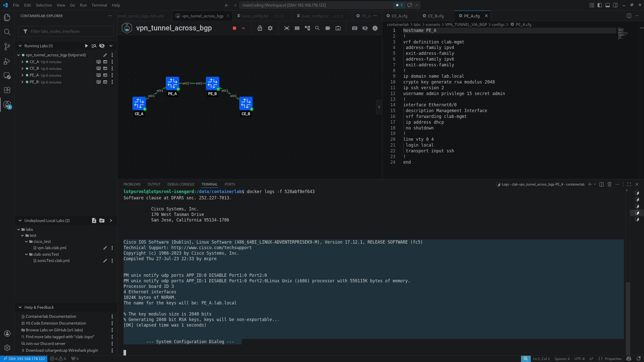
Task: Toggle crossed-eye visibility icon in topology toolbar
Action: pyautogui.click(x=365, y=28)
